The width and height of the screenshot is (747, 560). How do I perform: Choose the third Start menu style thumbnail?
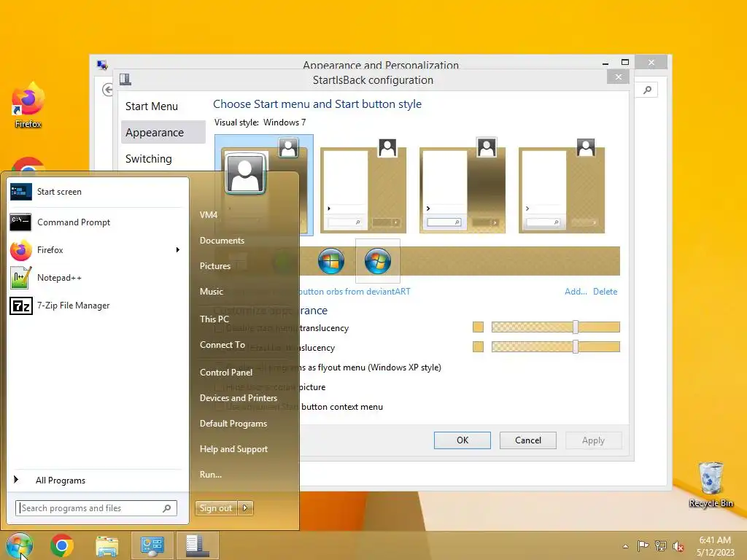coord(462,186)
